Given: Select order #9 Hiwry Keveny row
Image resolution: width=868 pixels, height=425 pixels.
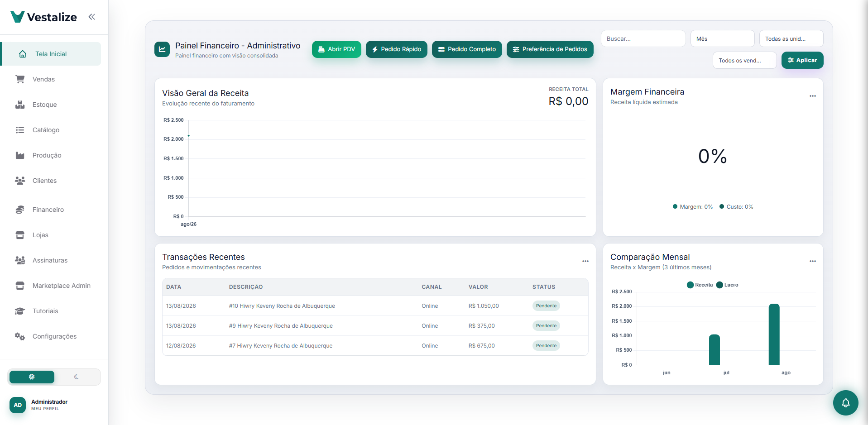Looking at the screenshot, I should pos(375,326).
